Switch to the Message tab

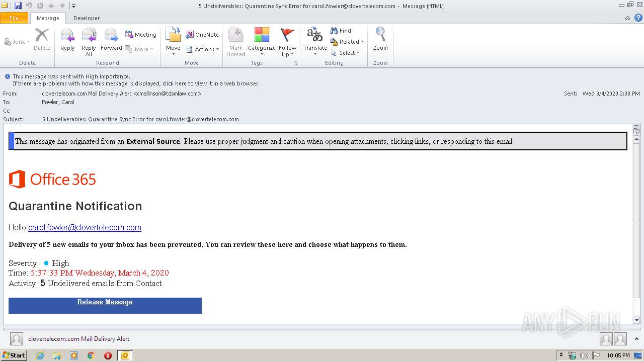point(48,18)
